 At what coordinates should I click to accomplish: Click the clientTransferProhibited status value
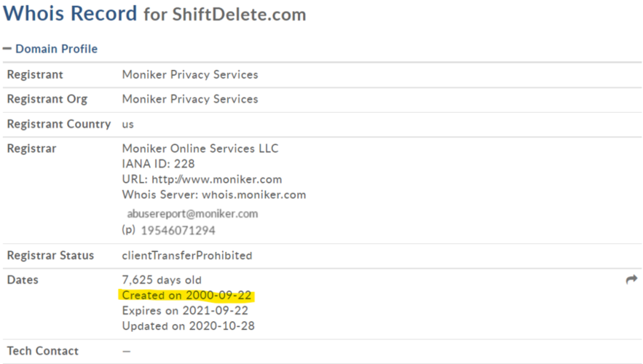coord(187,256)
